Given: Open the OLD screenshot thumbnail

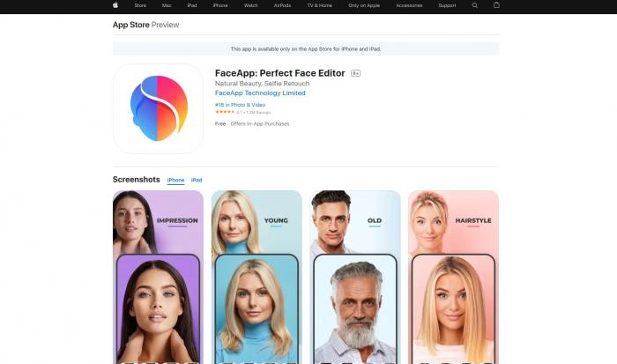Looking at the screenshot, I should pos(355,277).
